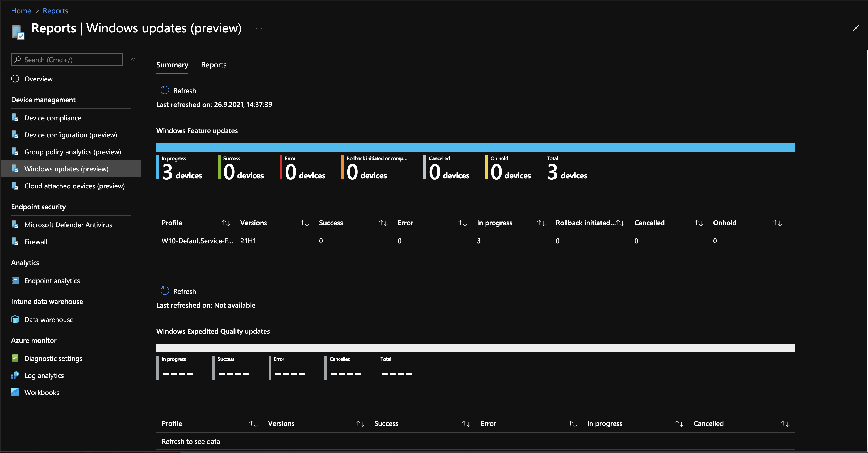Close the Reports blade
The height and width of the screenshot is (453, 868).
pos(856,28)
